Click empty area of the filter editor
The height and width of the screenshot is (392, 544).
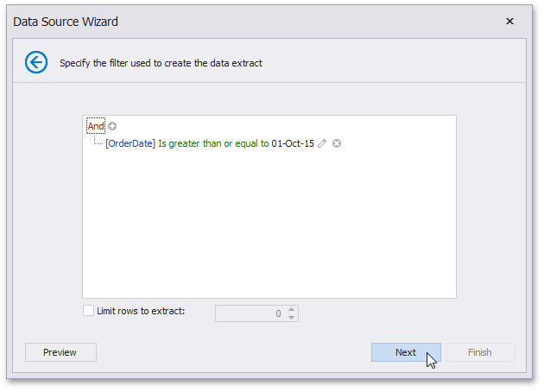pos(268,224)
